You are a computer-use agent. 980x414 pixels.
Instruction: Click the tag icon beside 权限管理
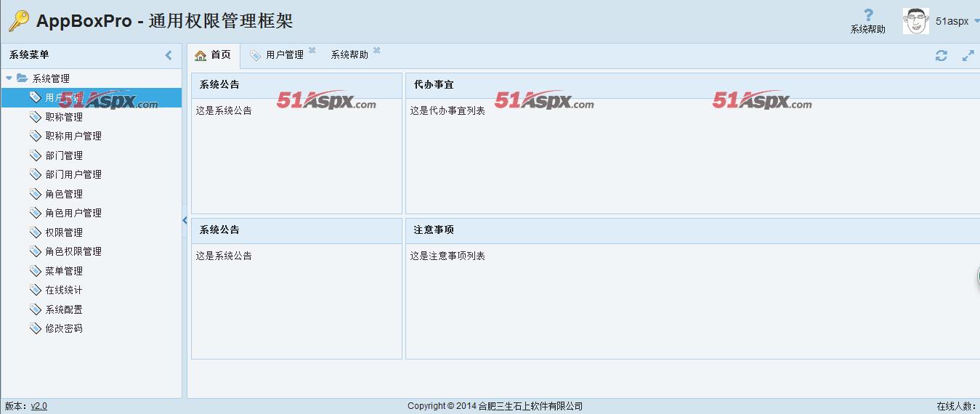click(36, 232)
